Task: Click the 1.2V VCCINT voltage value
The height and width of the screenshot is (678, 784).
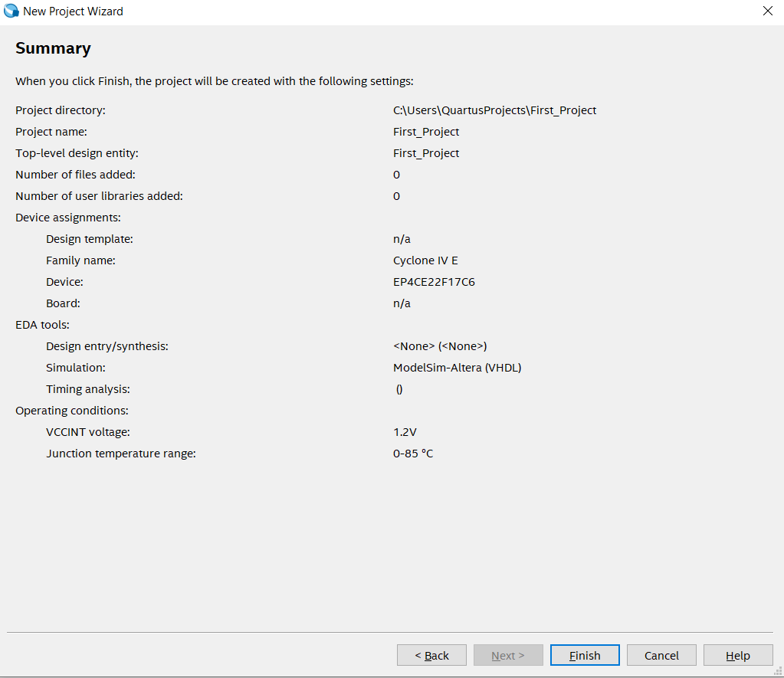Action: tap(405, 432)
